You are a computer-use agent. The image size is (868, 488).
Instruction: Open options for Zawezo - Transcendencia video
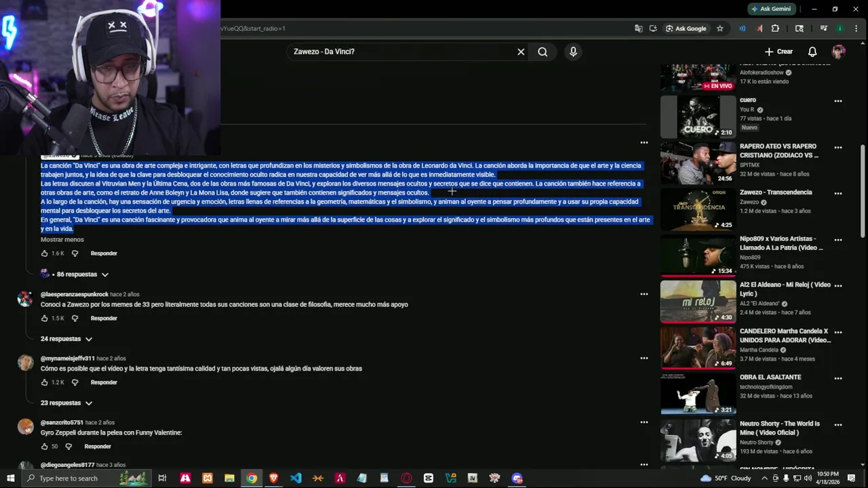[838, 194]
